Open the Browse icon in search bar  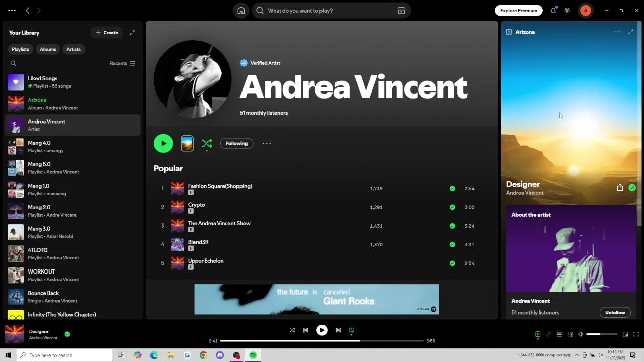click(x=401, y=11)
